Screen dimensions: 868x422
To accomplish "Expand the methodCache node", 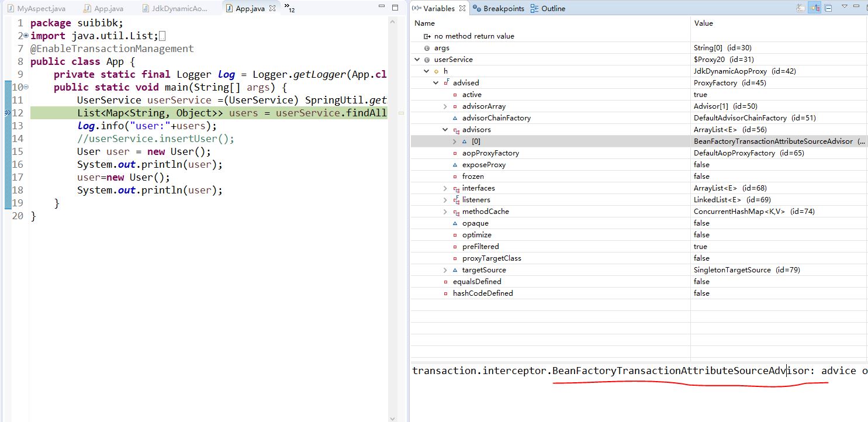I will [x=445, y=212].
